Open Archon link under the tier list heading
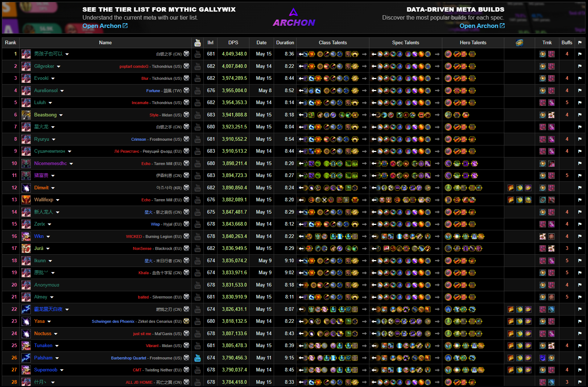The image size is (588, 387). point(105,26)
